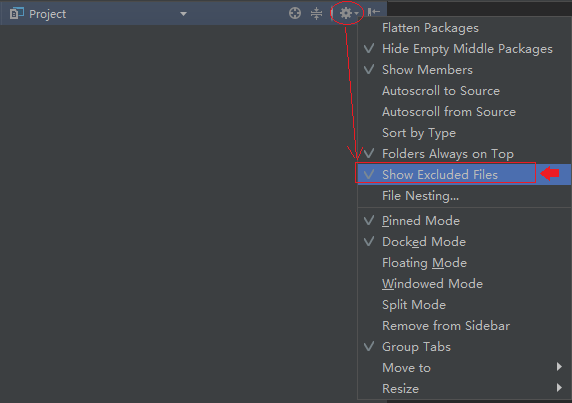Select Sort by Type
The image size is (572, 403).
click(x=464, y=133)
